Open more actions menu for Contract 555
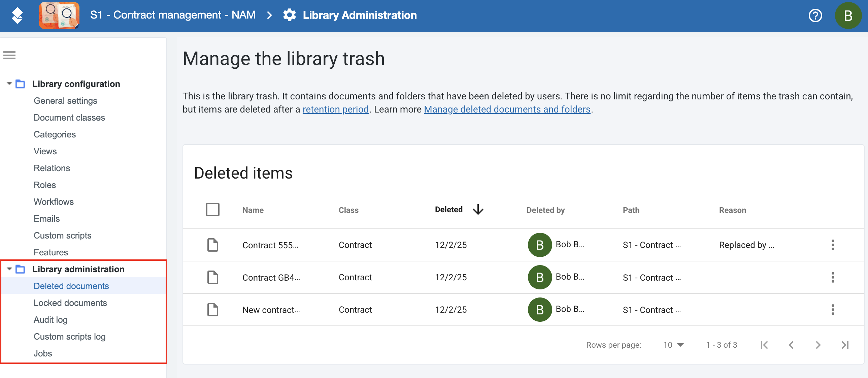The image size is (868, 378). (833, 245)
